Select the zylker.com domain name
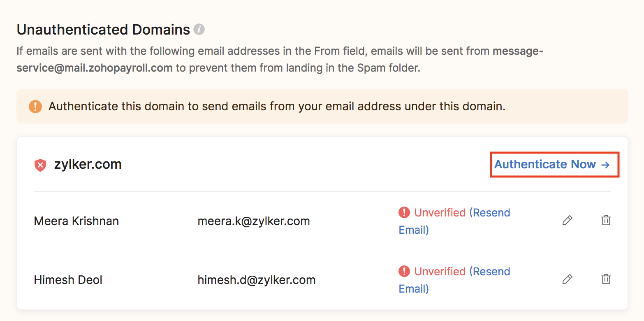The image size is (644, 321). pyautogui.click(x=88, y=164)
